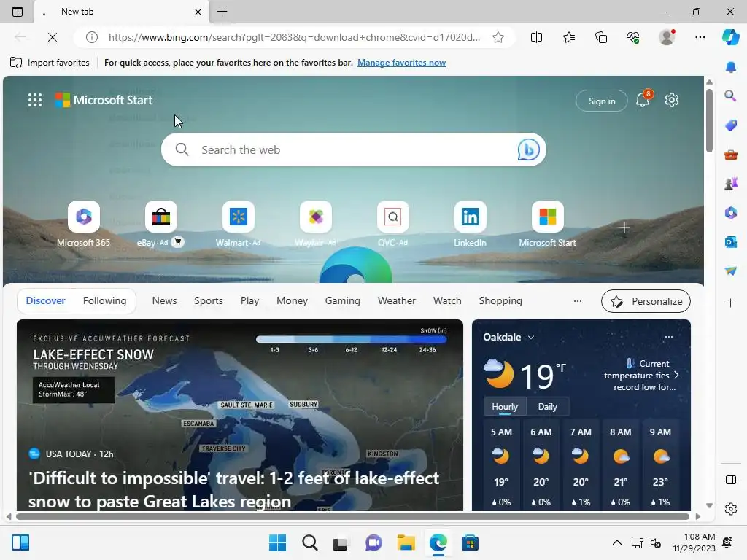Open sidebar Tools briefcase
The height and width of the screenshot is (560, 747).
731,155
